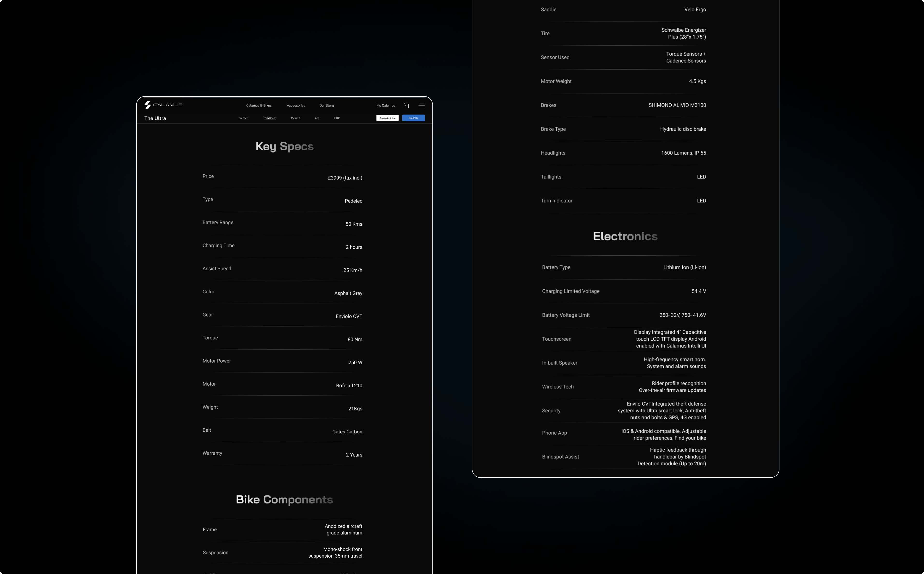Select the Tech Specs tab

tap(269, 118)
